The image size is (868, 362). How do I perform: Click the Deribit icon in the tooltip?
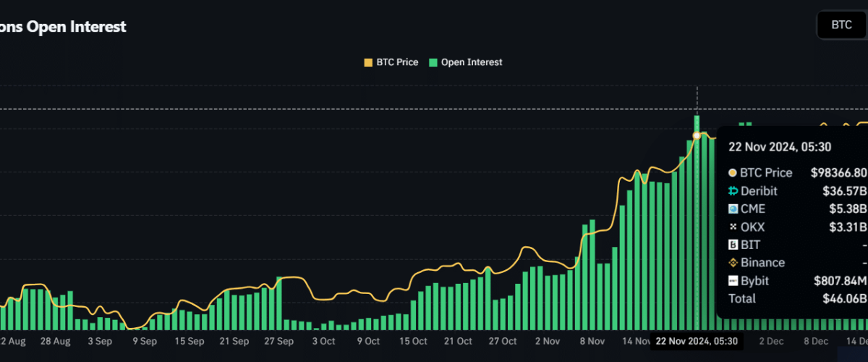coord(733,191)
